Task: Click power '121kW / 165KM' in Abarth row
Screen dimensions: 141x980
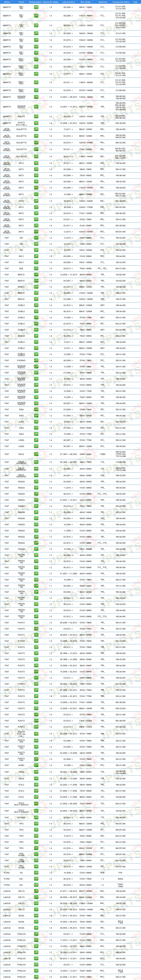Action: (x=85, y=53)
